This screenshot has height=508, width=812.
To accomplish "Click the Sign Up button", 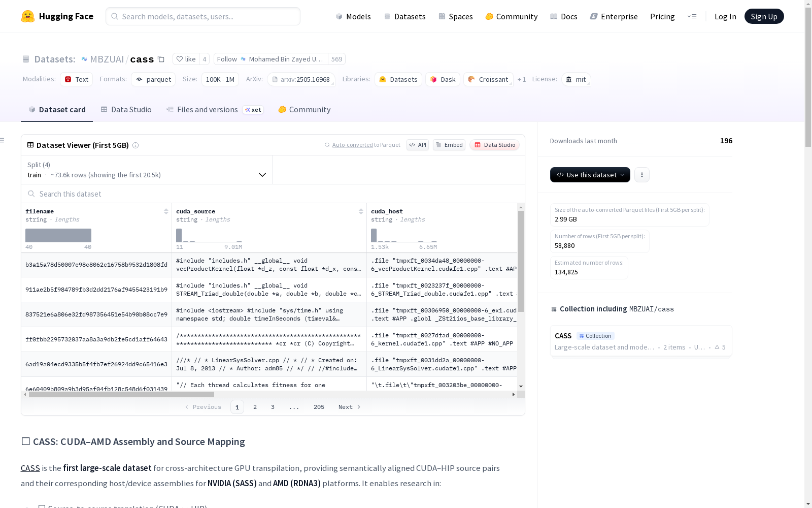I will tap(764, 16).
